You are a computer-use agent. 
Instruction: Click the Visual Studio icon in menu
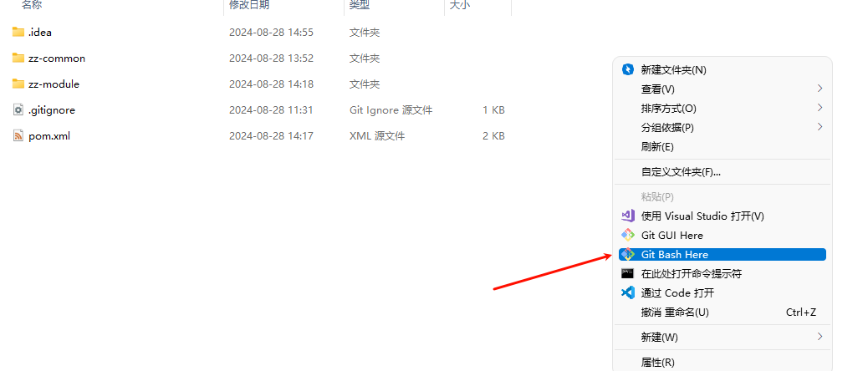[x=627, y=216]
